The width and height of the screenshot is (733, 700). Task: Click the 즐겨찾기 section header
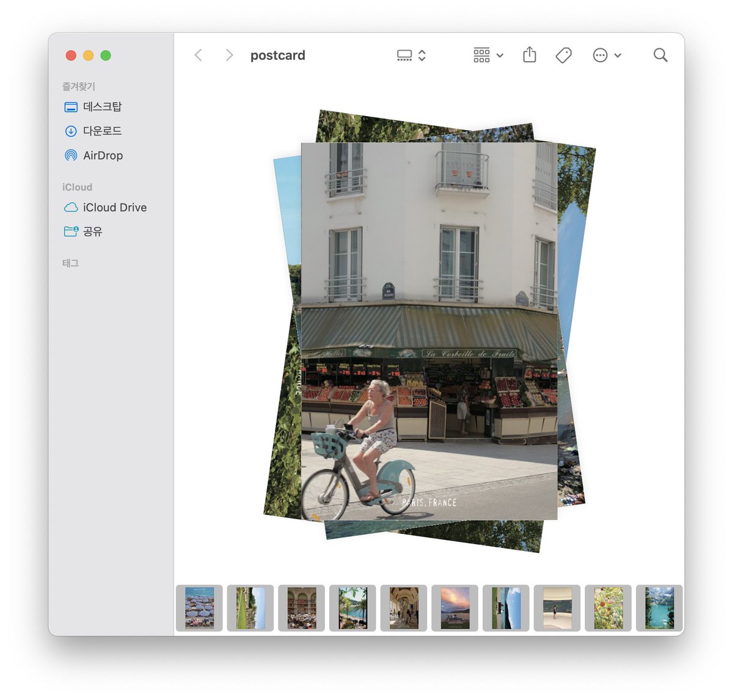79,87
